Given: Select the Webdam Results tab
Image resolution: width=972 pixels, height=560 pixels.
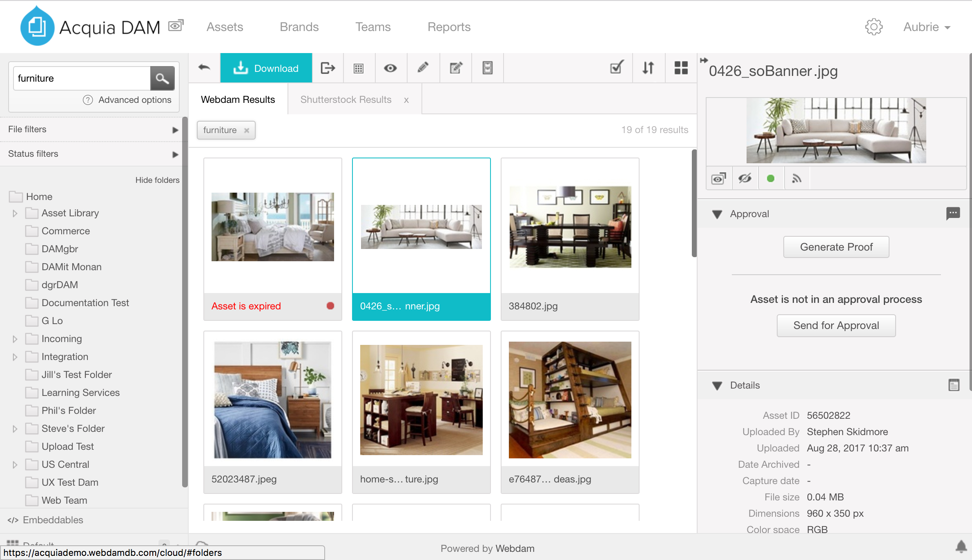Looking at the screenshot, I should 239,100.
